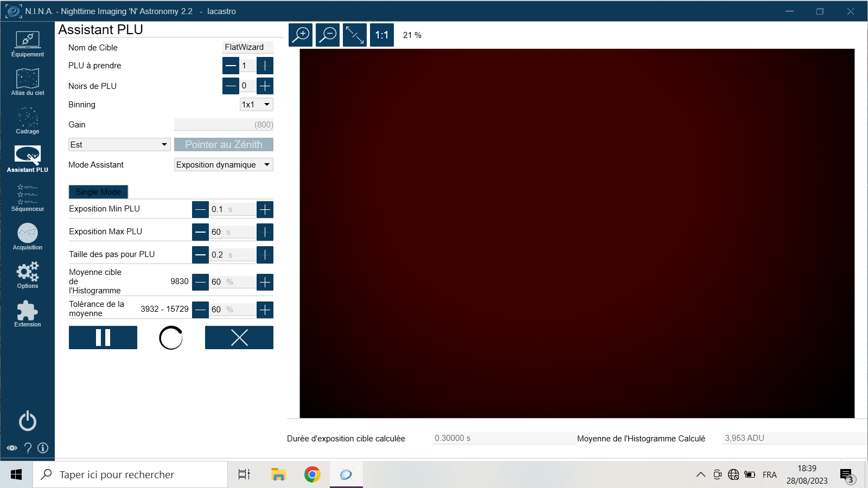
Task: Cancel the running flat capture
Action: [x=239, y=338]
